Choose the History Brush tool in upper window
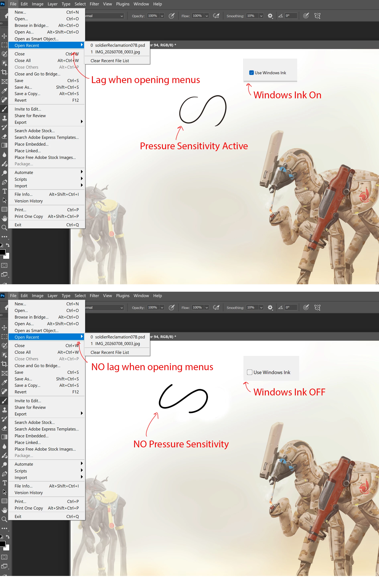The width and height of the screenshot is (379, 588). (x=4, y=127)
